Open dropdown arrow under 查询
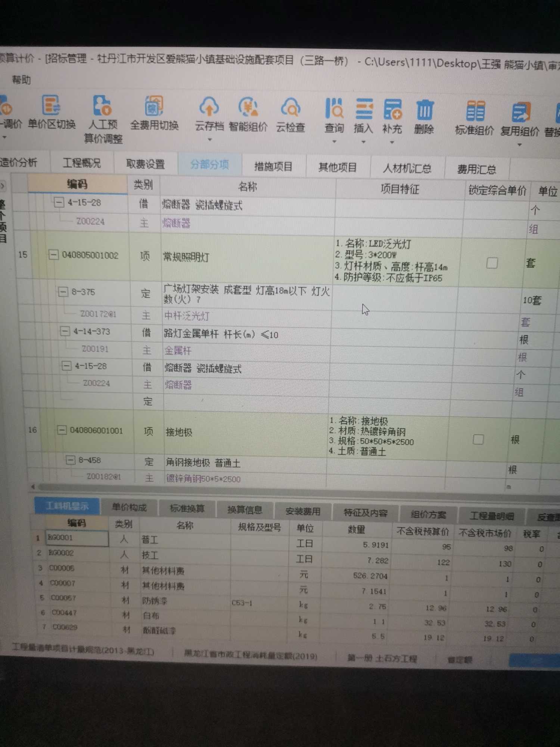The image size is (560, 747). [334, 142]
